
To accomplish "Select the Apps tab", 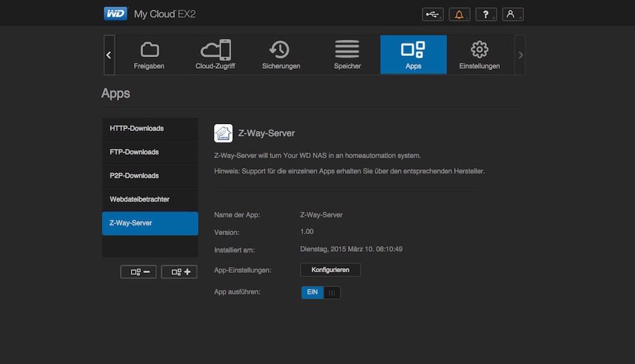I will coord(414,55).
